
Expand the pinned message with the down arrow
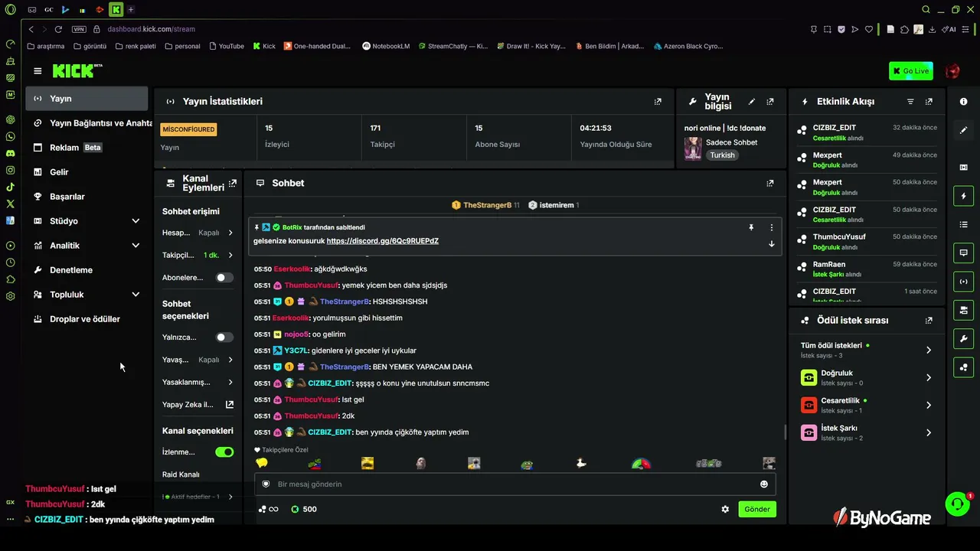[x=771, y=244]
